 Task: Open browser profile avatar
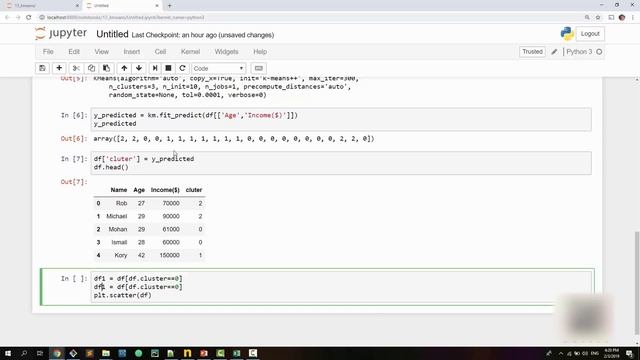tap(622, 18)
